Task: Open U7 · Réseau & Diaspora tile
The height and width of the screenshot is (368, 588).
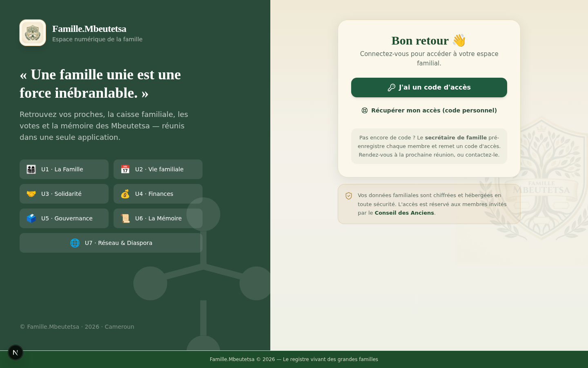Action: click(x=111, y=243)
